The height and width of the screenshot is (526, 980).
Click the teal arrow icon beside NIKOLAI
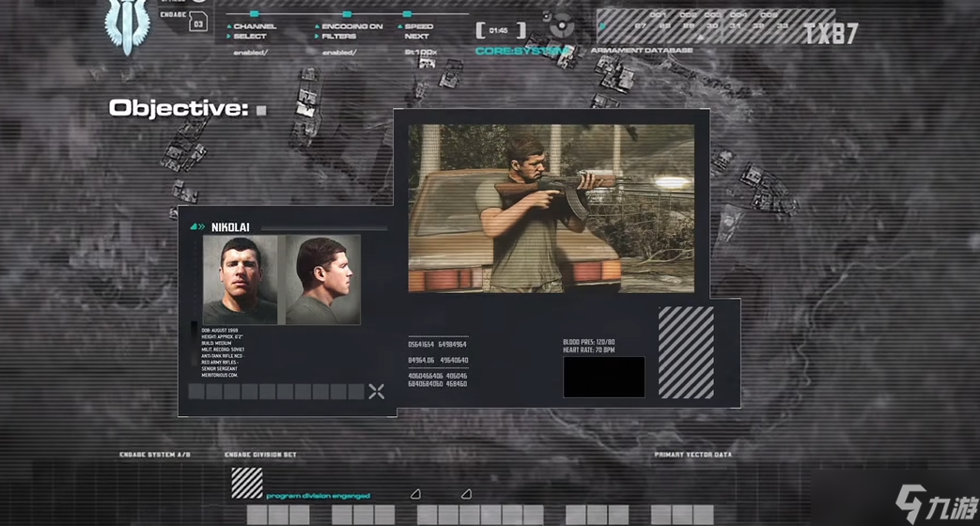click(198, 226)
